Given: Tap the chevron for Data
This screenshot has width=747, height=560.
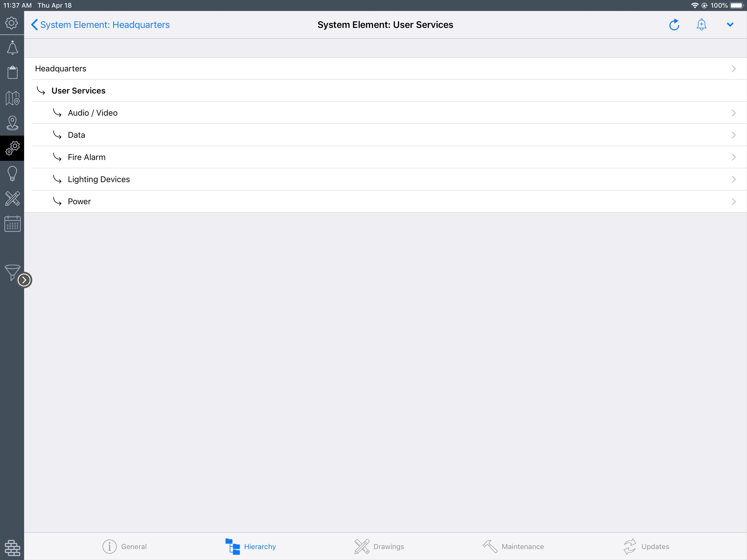Looking at the screenshot, I should 734,135.
